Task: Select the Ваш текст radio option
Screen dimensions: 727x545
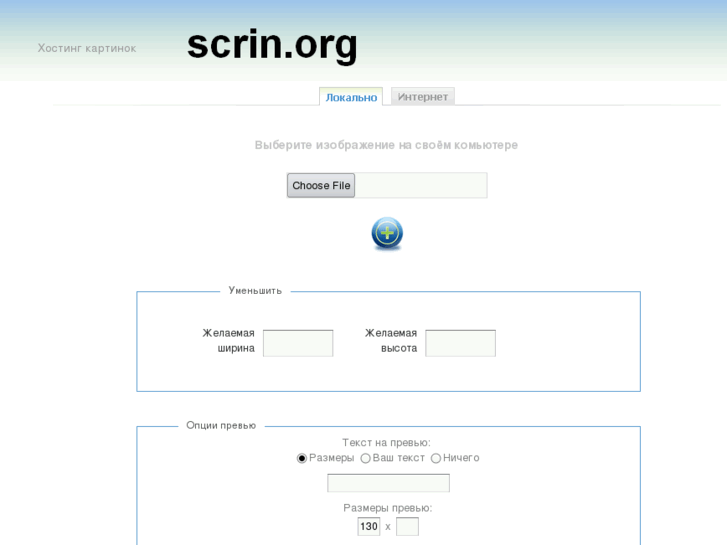Action: [365, 458]
